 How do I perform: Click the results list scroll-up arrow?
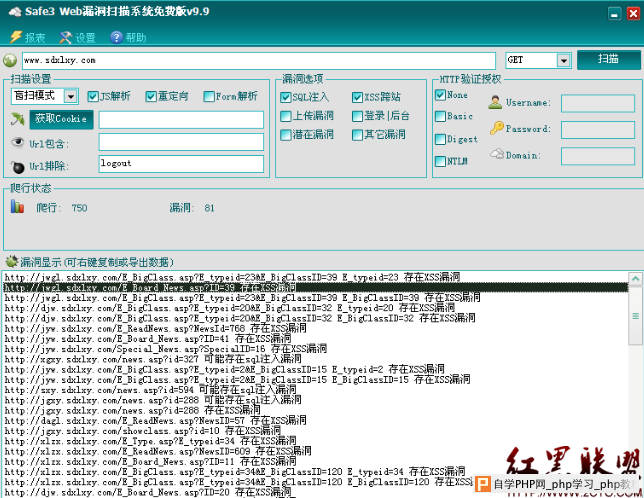pos(635,279)
